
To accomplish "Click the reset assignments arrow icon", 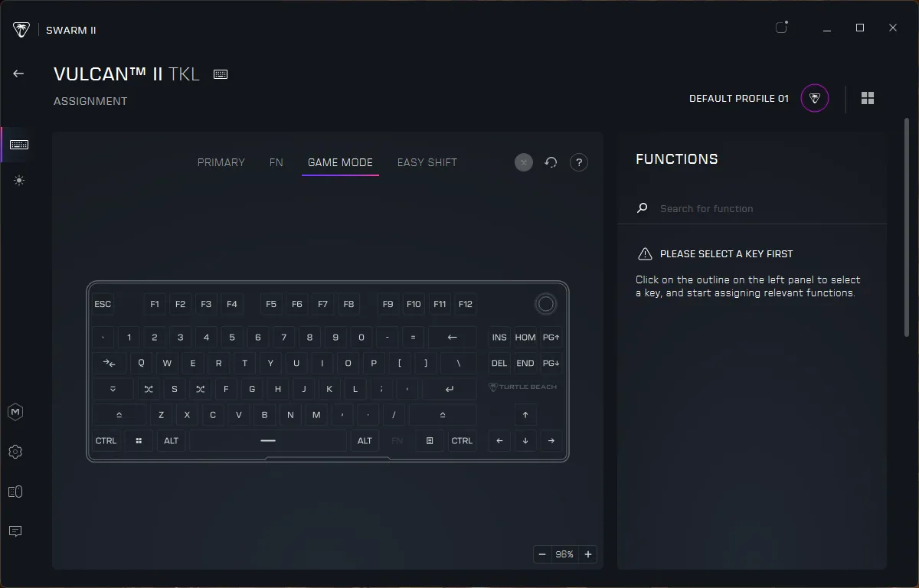I will coord(551,162).
